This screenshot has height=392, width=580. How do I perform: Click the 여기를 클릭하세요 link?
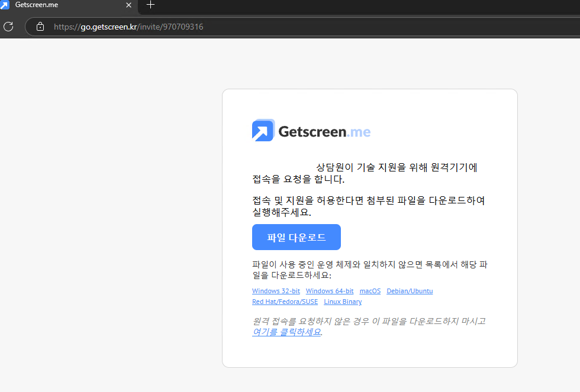(x=286, y=332)
